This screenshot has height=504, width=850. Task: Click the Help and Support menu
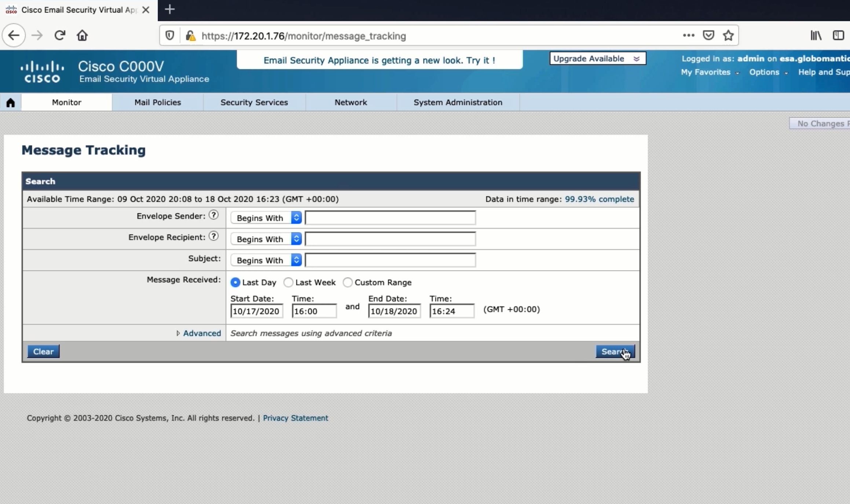(x=824, y=72)
